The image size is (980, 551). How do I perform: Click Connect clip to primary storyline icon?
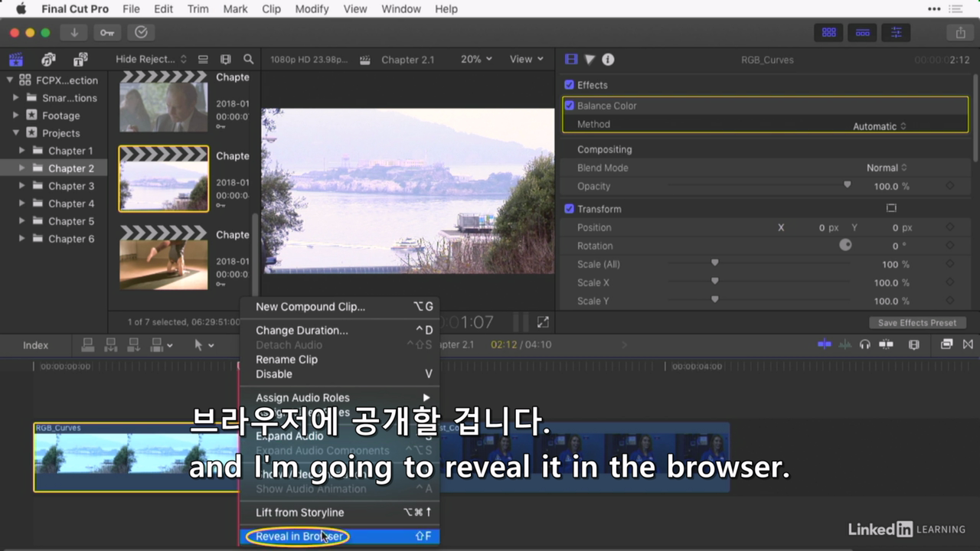(88, 345)
